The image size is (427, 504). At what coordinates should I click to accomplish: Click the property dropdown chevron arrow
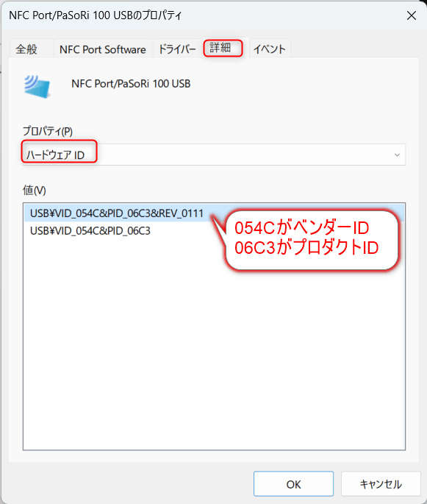(397, 155)
